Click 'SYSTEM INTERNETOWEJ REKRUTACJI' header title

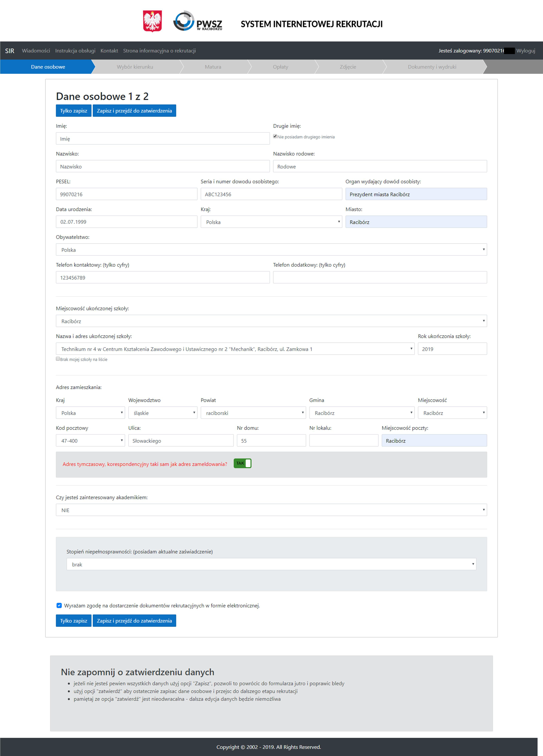(x=312, y=24)
